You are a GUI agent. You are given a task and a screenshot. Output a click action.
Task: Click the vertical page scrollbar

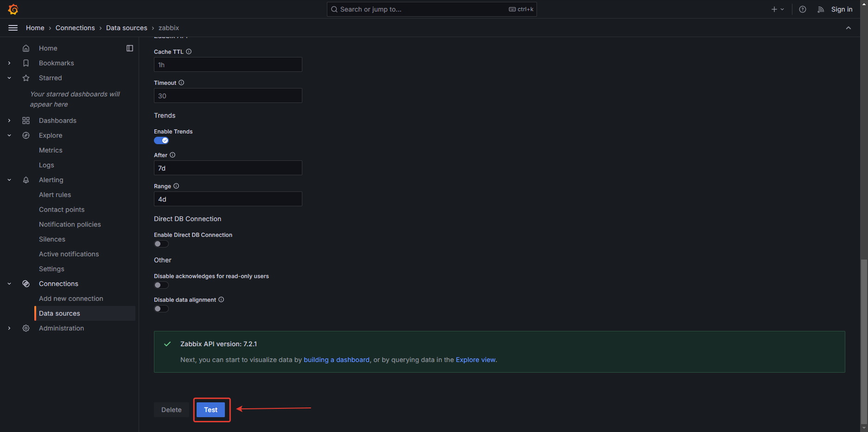click(863, 341)
